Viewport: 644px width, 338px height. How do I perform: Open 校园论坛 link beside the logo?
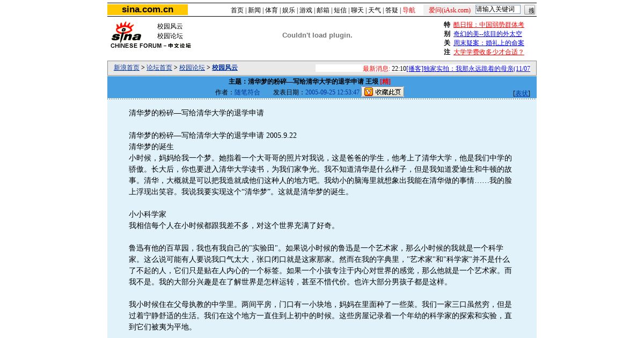(170, 36)
